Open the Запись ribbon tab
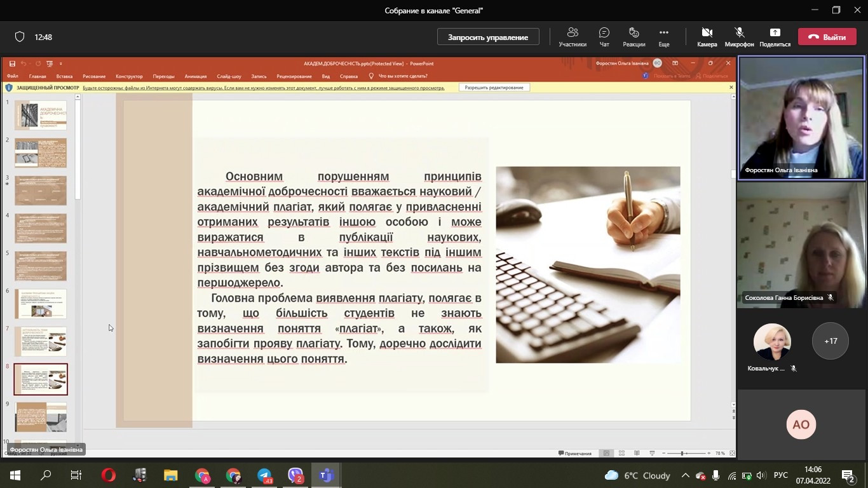The image size is (868, 488). (259, 76)
